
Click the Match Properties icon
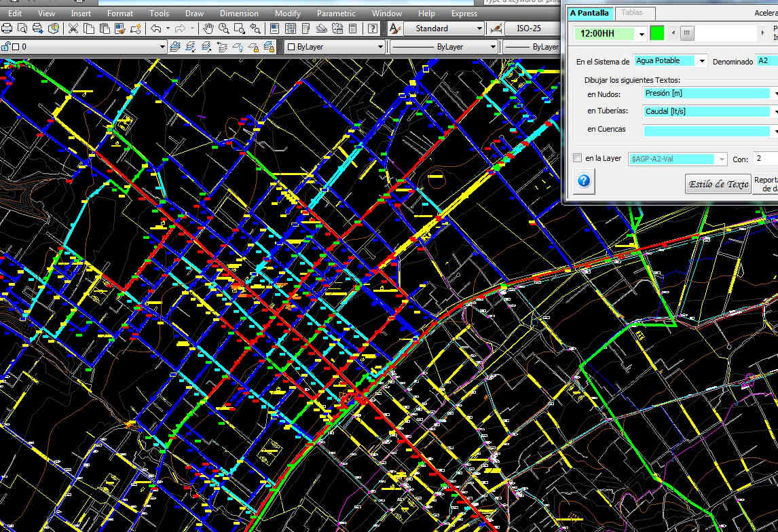click(119, 28)
